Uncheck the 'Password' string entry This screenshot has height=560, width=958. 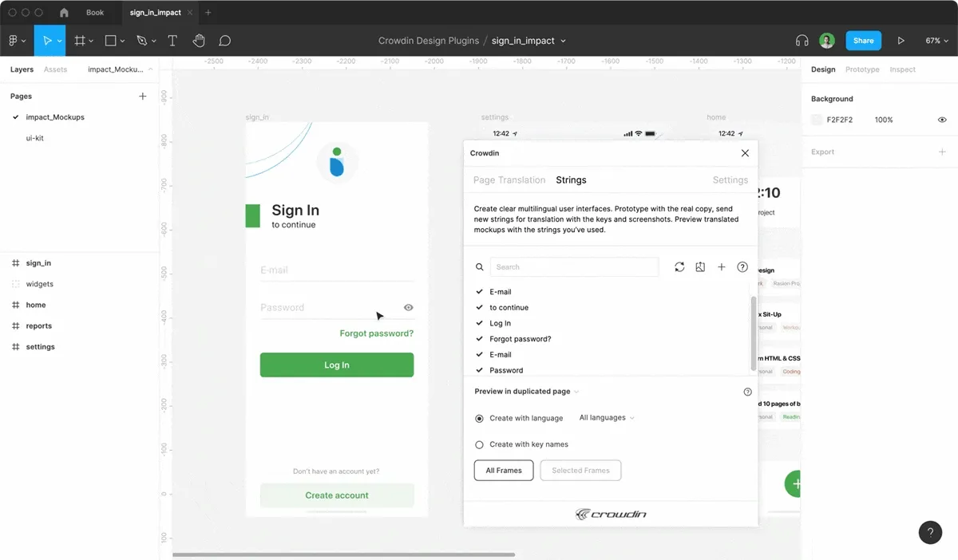(x=480, y=370)
